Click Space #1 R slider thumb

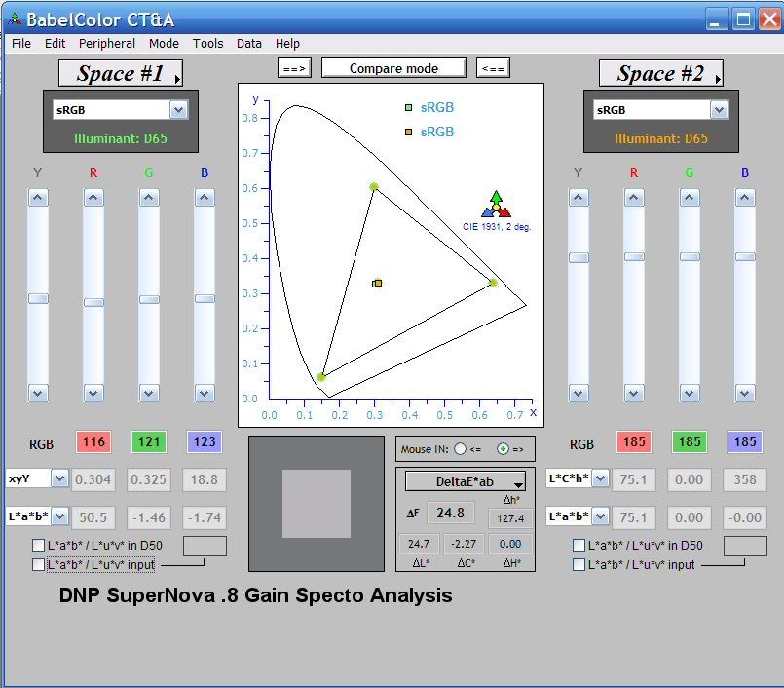coord(93,302)
